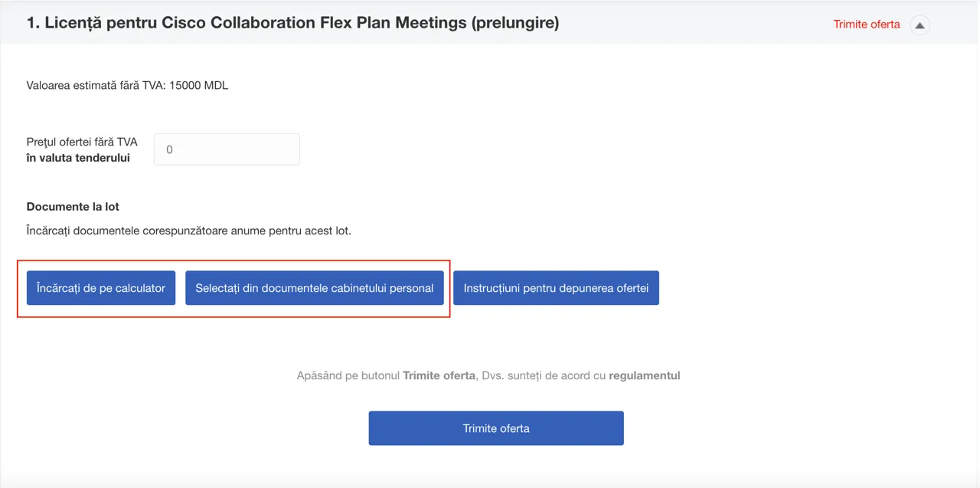Image resolution: width=980 pixels, height=488 pixels.
Task: Open Instrucțiuni pentru depunerea ofertei
Action: point(556,288)
